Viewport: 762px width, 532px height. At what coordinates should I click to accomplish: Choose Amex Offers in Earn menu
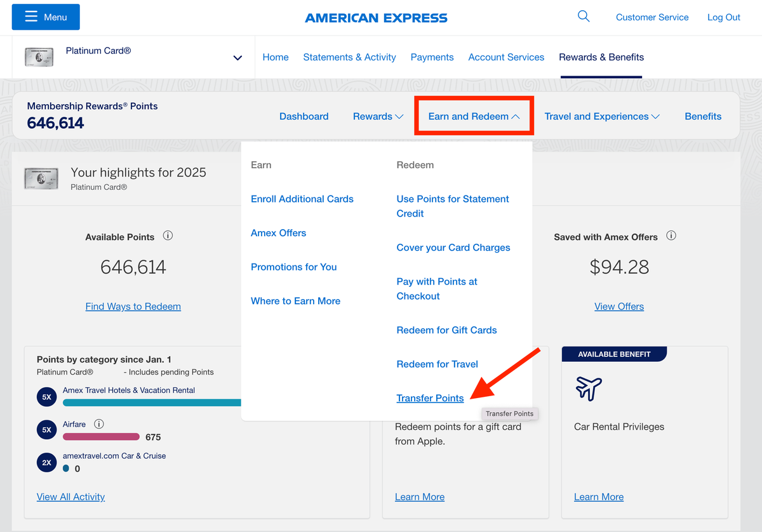(278, 233)
